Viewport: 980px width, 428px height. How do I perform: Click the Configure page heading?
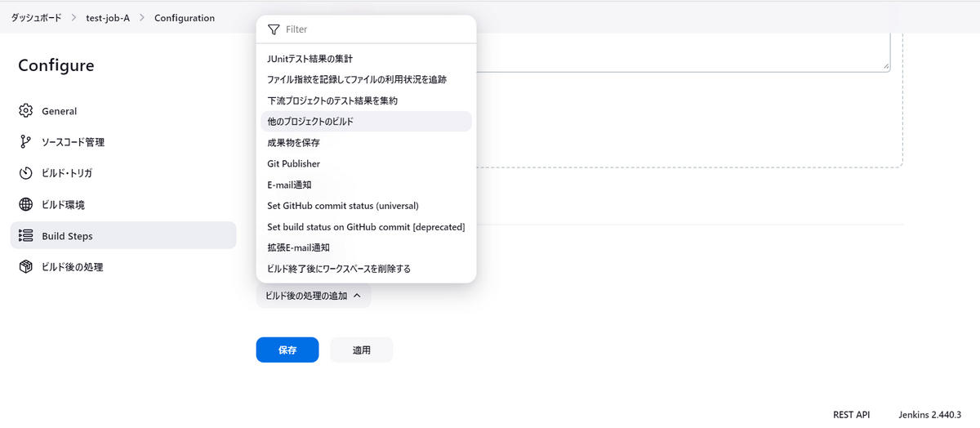[x=56, y=65]
